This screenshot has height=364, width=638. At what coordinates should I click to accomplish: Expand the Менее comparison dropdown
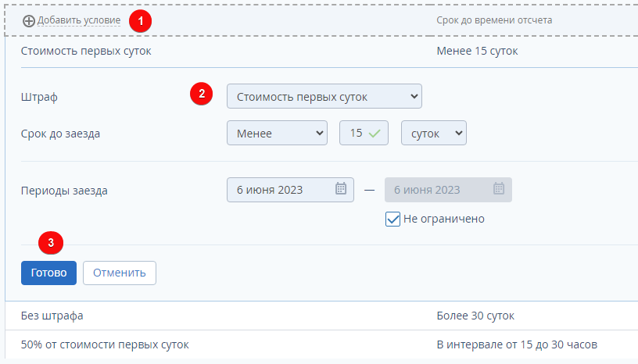coord(277,134)
